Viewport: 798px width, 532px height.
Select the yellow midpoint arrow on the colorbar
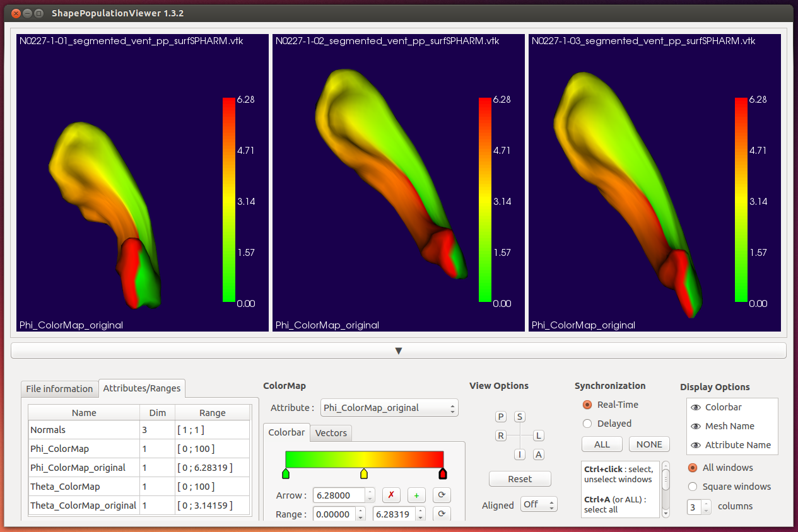364,473
